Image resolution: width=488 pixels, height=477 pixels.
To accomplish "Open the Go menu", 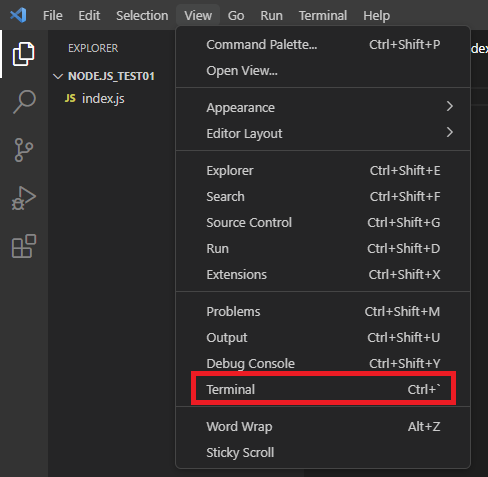I will (236, 16).
